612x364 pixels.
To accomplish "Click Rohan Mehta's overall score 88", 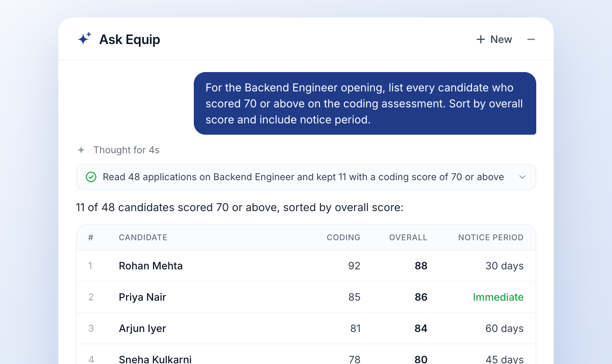I will coord(421,266).
